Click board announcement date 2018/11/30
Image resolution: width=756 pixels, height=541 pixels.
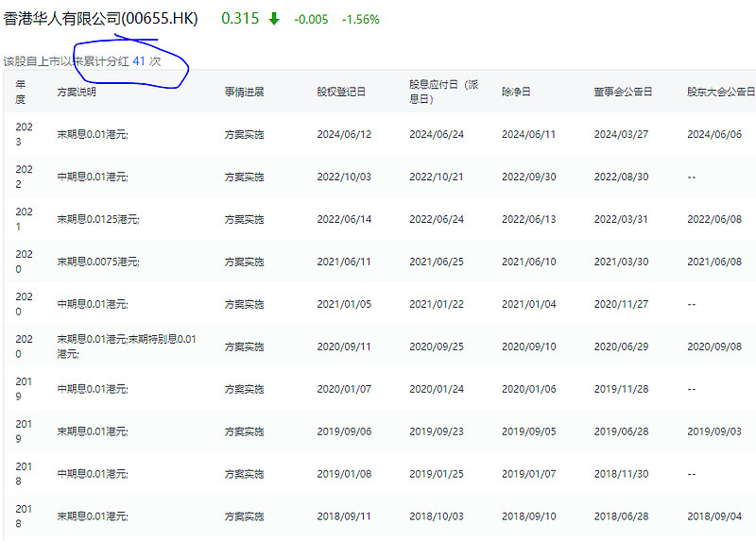coord(621,474)
